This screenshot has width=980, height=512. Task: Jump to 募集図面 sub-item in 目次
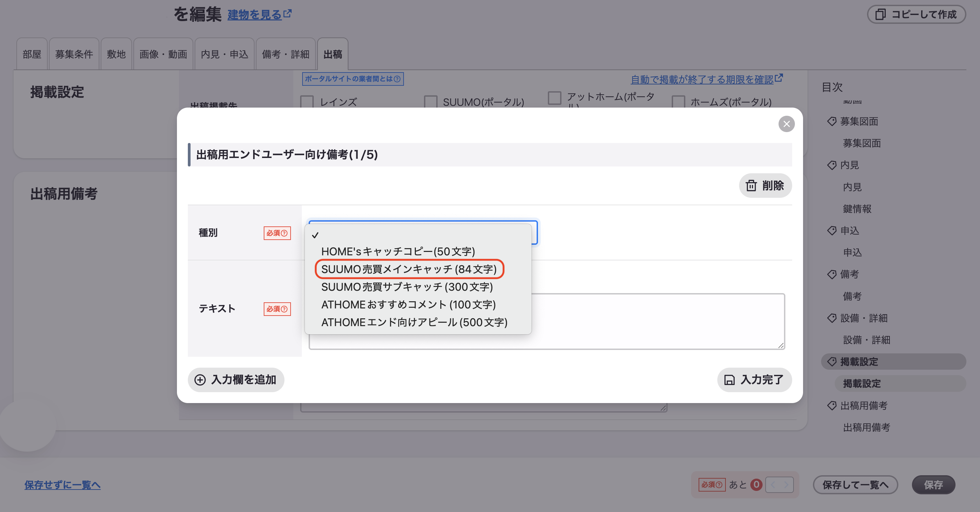862,143
